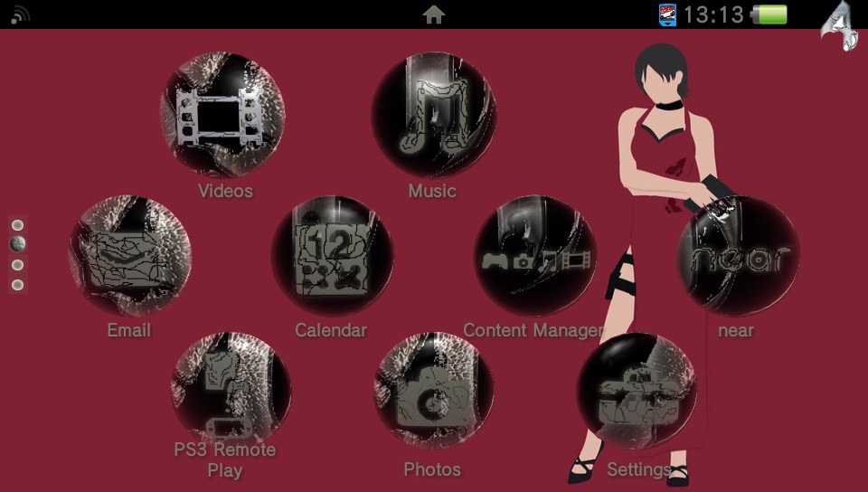Image resolution: width=868 pixels, height=492 pixels.
Task: Open the Photos app bubble
Action: [x=434, y=391]
